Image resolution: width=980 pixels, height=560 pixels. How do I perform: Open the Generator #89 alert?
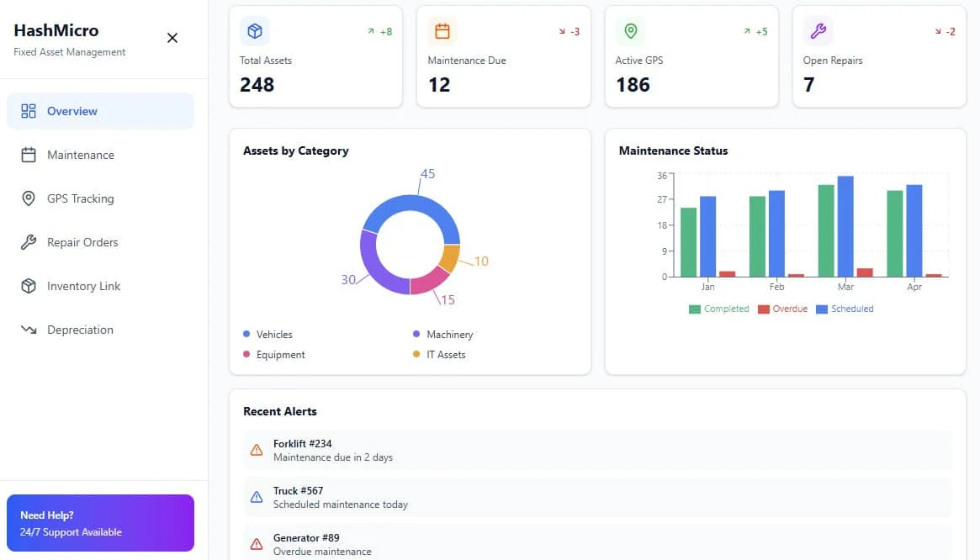coord(598,542)
